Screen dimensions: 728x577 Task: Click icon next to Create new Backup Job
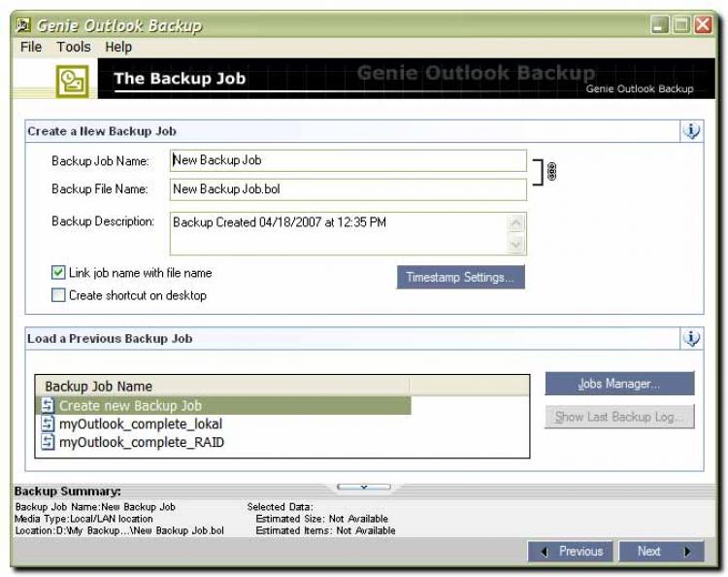[x=49, y=406]
